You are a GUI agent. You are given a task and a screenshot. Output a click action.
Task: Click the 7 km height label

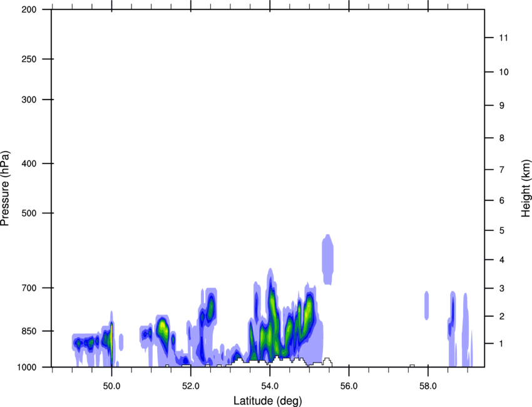tap(502, 170)
